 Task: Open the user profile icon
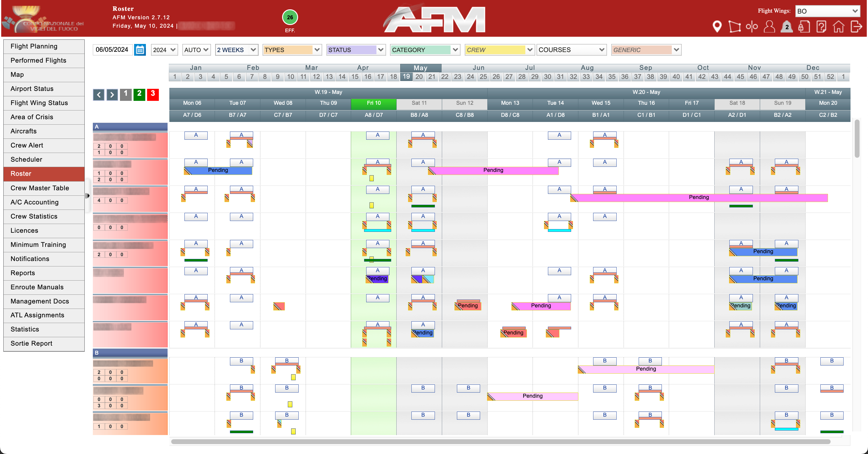pyautogui.click(x=769, y=26)
